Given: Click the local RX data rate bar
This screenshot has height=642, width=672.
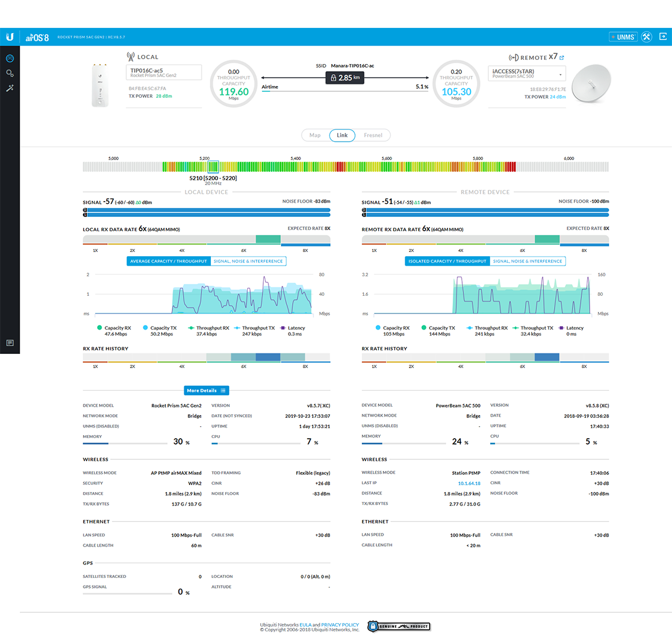Looking at the screenshot, I should tap(207, 239).
